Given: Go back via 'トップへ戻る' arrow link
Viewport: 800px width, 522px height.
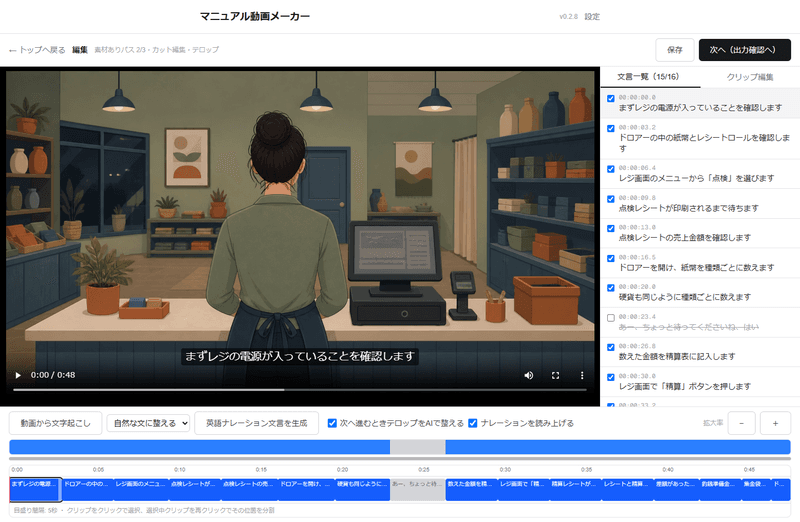Looking at the screenshot, I should (x=37, y=49).
